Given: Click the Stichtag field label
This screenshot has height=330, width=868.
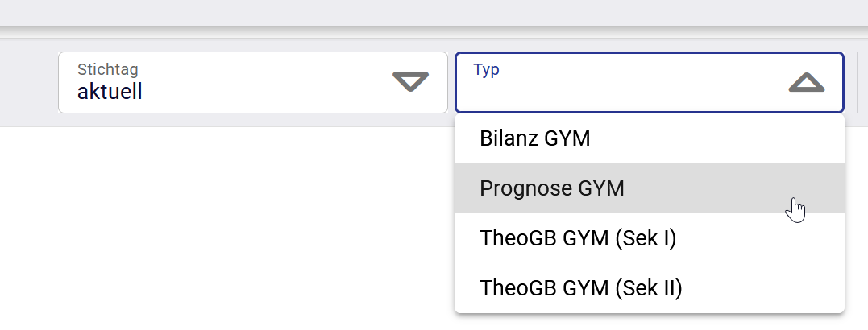Looking at the screenshot, I should coord(102,69).
